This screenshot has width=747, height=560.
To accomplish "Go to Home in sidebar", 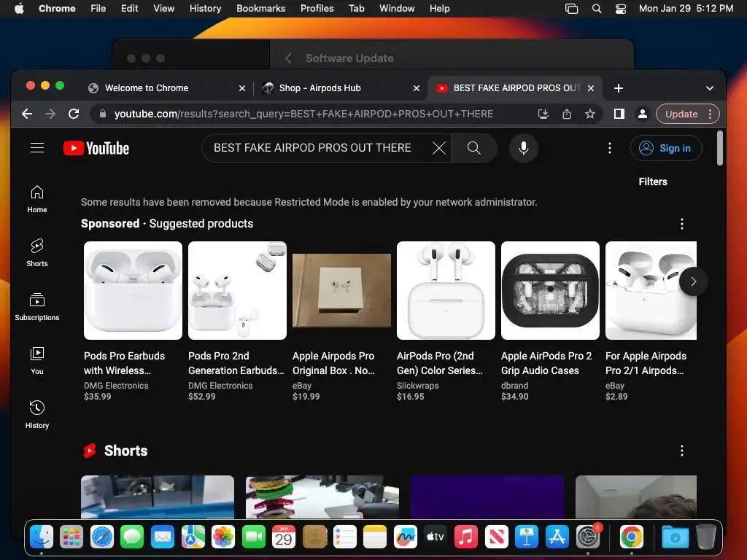I will [37, 199].
